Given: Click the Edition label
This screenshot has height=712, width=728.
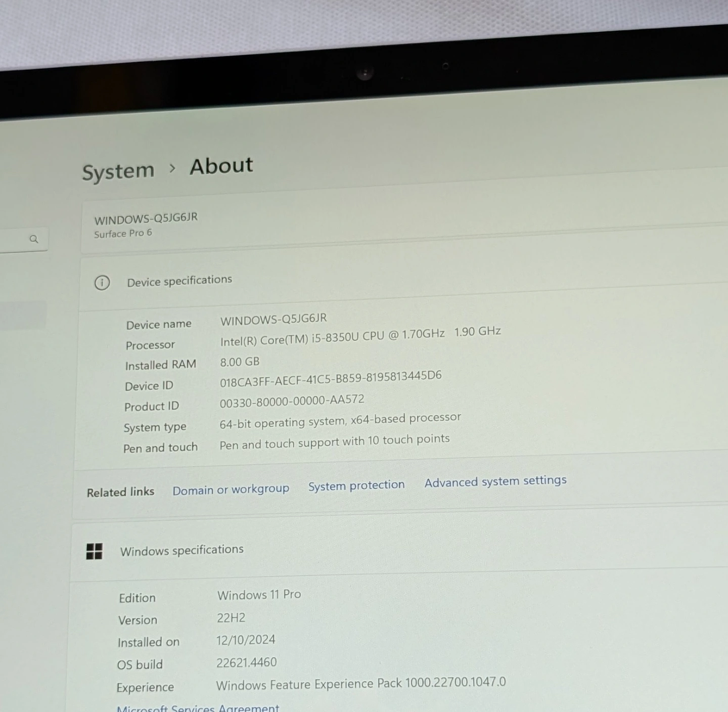Looking at the screenshot, I should [137, 598].
